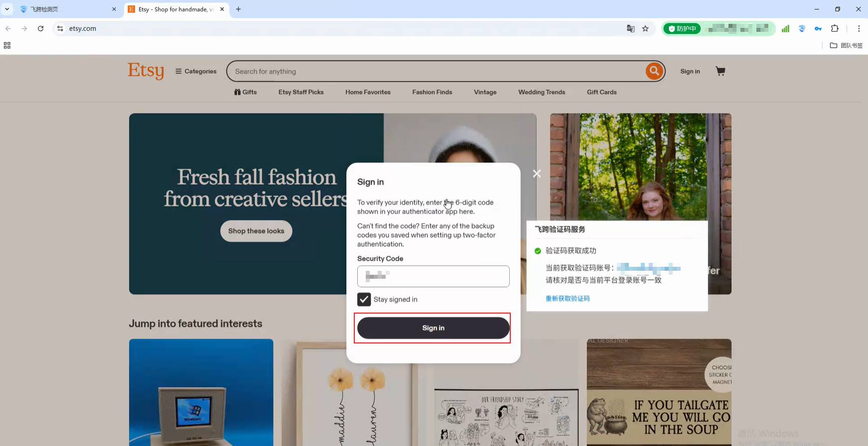Open the translate page icon
The width and height of the screenshot is (868, 446).
(x=631, y=28)
